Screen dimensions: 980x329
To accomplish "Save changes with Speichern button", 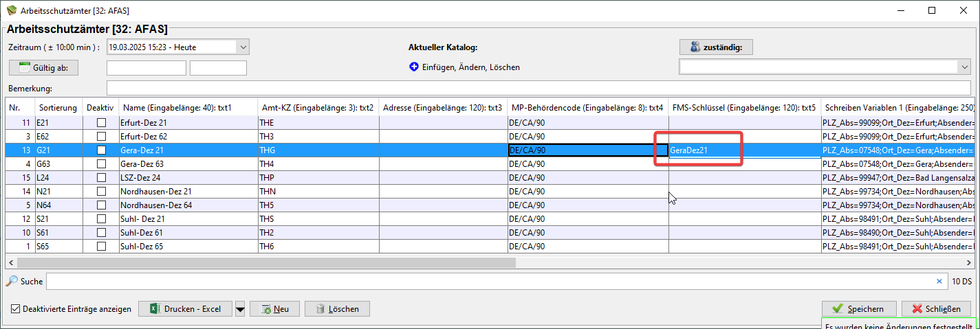I will tap(859, 309).
